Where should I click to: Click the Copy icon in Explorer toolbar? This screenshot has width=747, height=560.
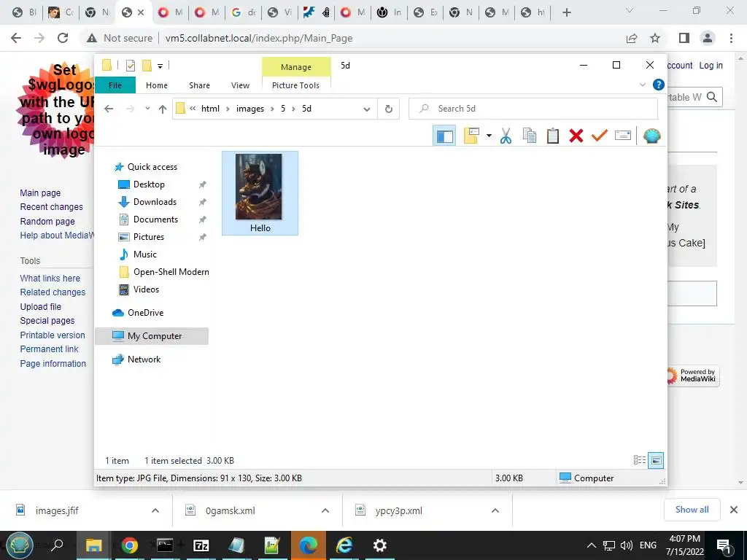(530, 136)
